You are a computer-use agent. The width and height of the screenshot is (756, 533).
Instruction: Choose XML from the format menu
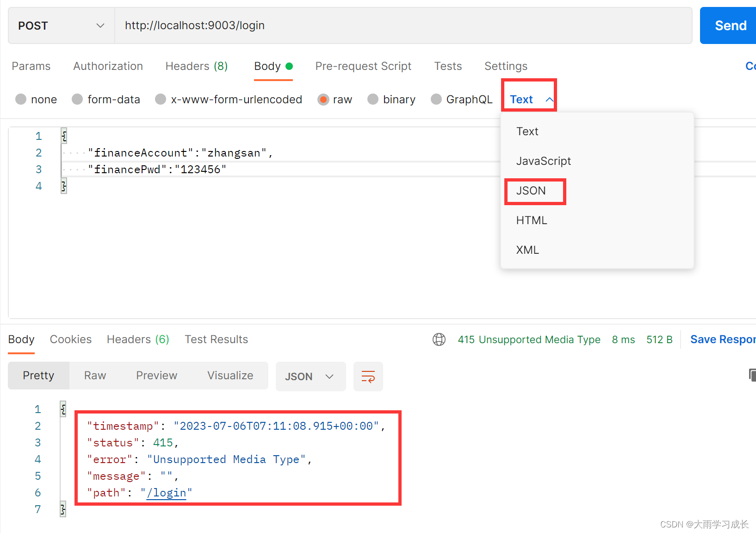point(527,250)
